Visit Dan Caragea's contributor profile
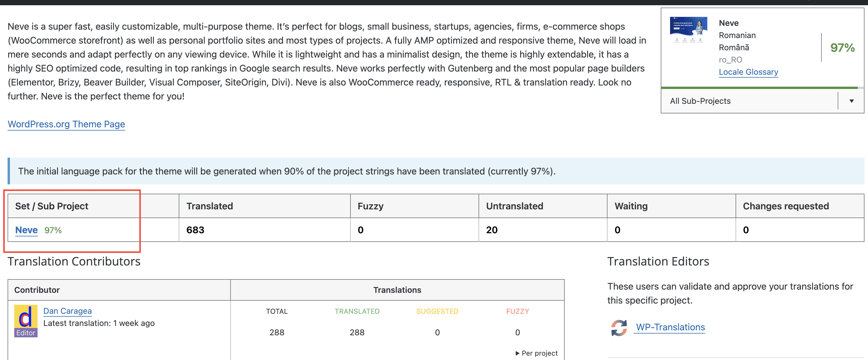 click(x=68, y=311)
